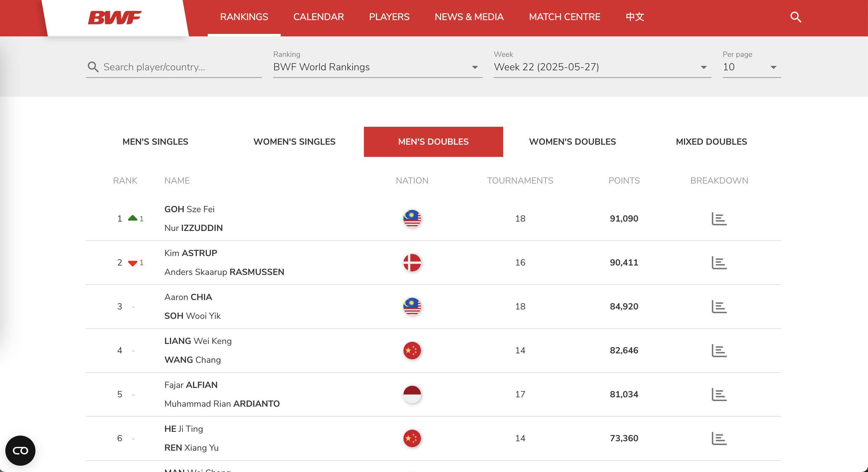The height and width of the screenshot is (472, 868).
Task: Go to Match Centre page
Action: (564, 17)
